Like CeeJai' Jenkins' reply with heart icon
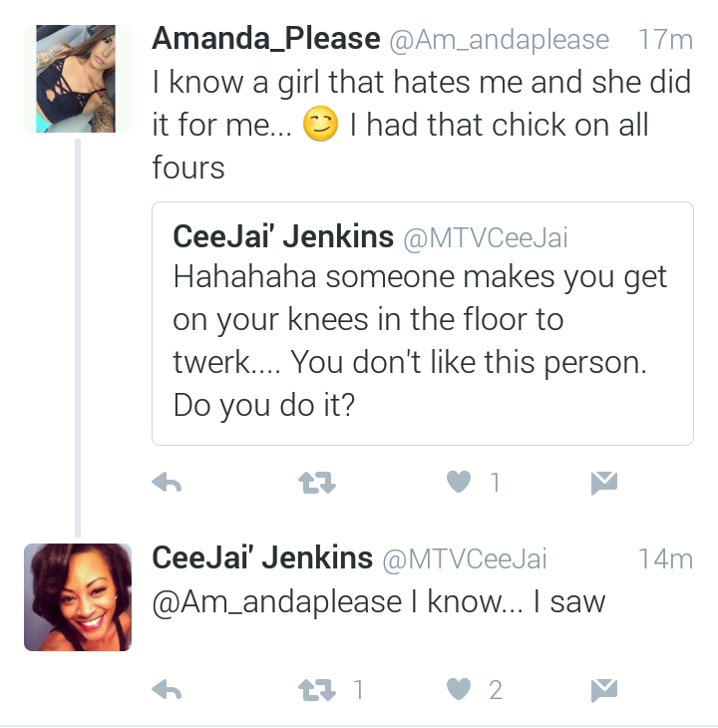This screenshot has width=718, height=728. [459, 689]
